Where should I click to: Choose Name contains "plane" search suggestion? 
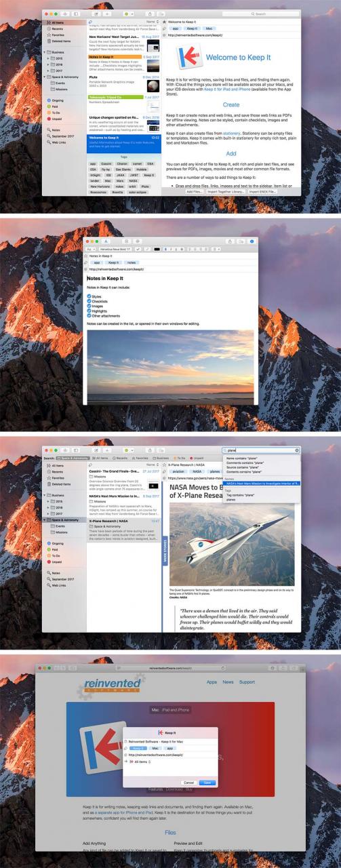click(x=241, y=459)
